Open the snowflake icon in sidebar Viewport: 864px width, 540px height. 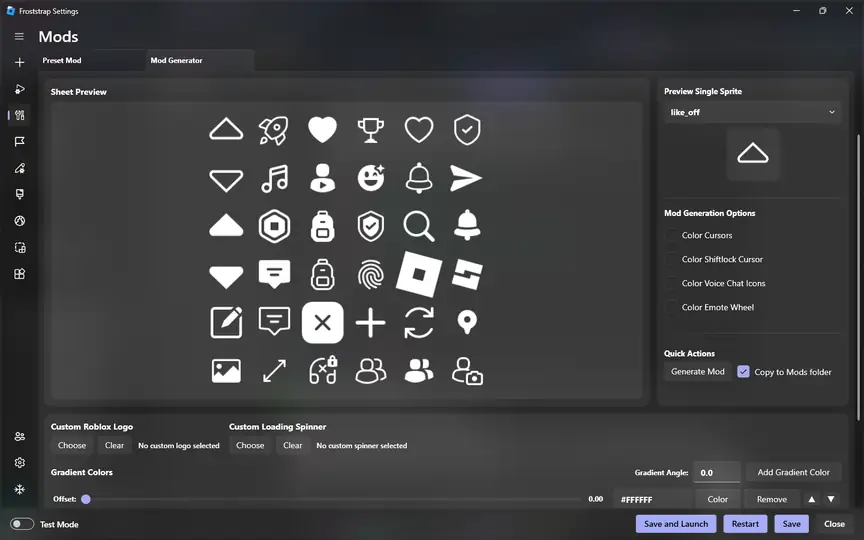point(19,489)
